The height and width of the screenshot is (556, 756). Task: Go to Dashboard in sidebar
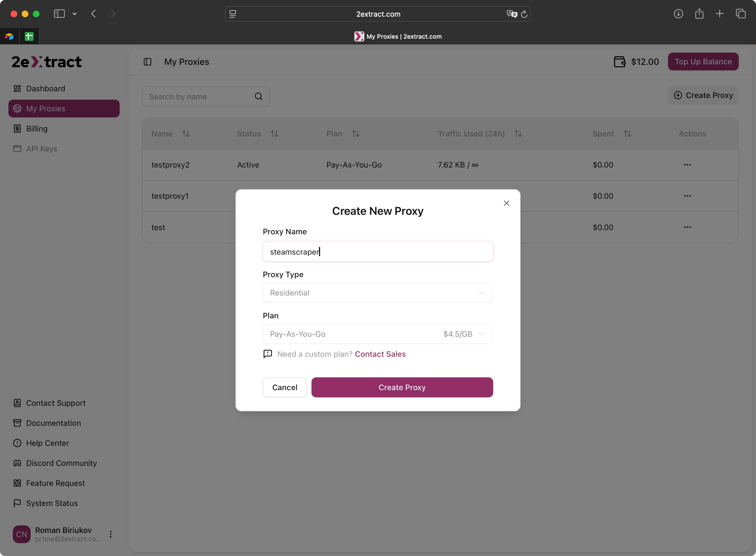45,88
